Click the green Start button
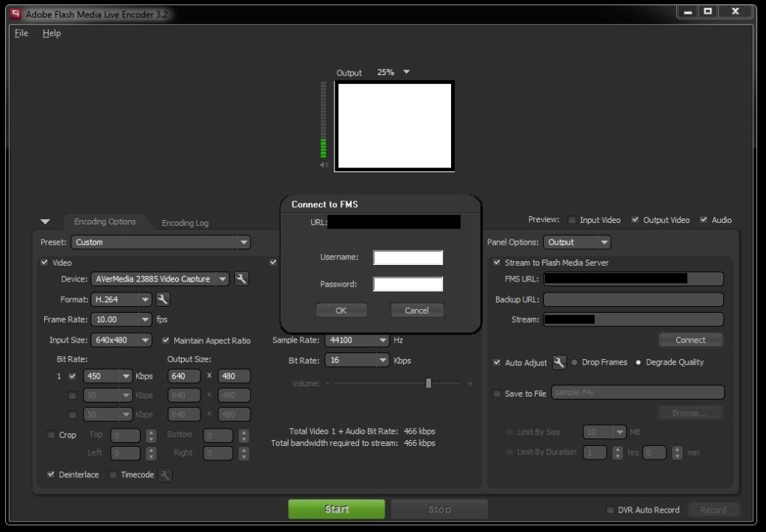The height and width of the screenshot is (532, 766). click(337, 509)
